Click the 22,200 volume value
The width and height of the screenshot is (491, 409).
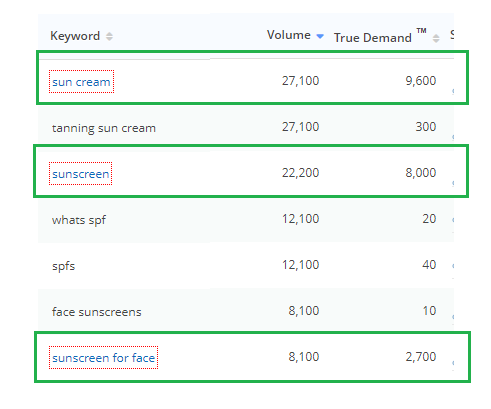(x=300, y=173)
